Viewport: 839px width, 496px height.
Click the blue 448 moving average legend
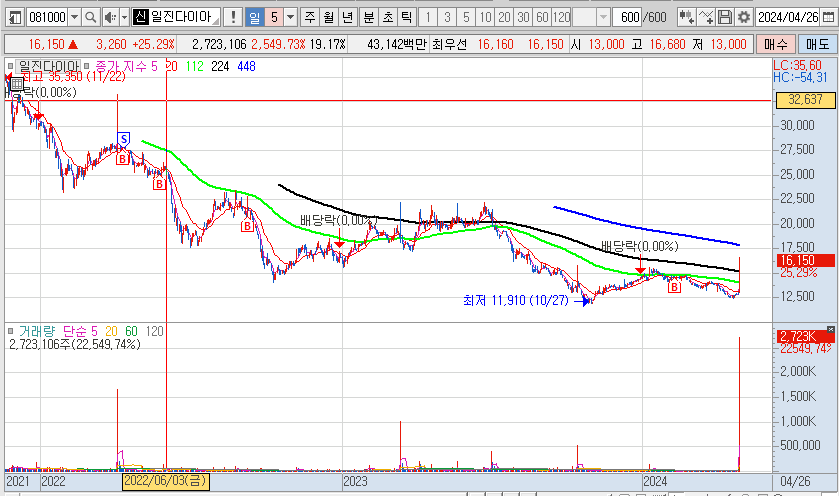coord(246,66)
